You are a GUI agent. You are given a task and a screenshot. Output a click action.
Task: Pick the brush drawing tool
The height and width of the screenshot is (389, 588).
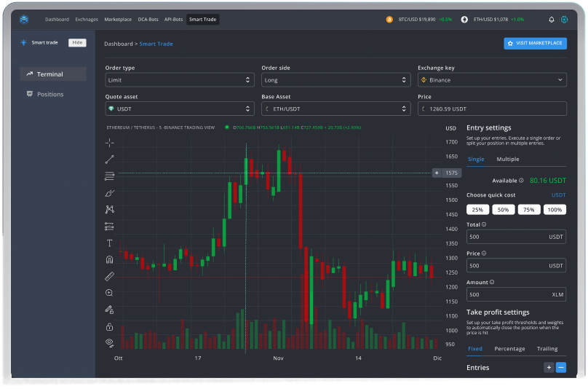[x=110, y=193]
